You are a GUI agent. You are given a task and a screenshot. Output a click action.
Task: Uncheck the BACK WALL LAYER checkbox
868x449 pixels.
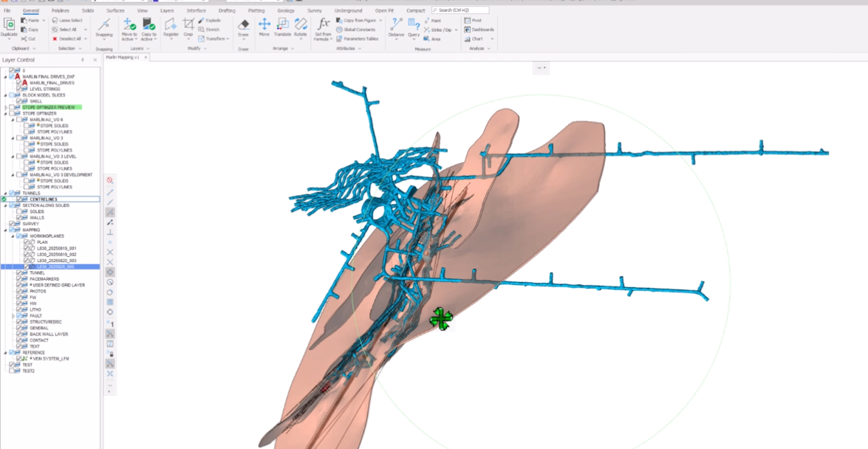[20, 334]
